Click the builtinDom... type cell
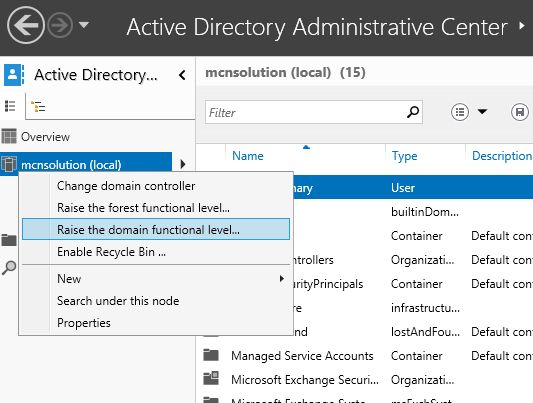 (x=425, y=212)
